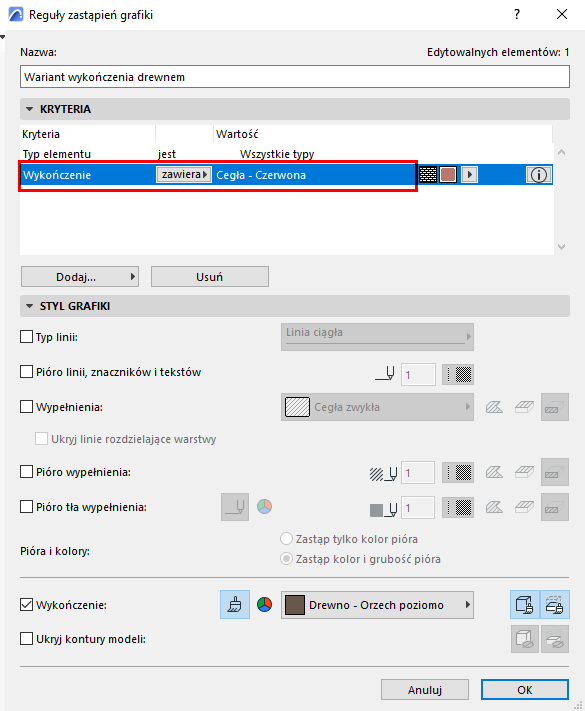Open the Drewno - Orzech poziomo surface dropdown
The height and width of the screenshot is (711, 585).
point(377,605)
